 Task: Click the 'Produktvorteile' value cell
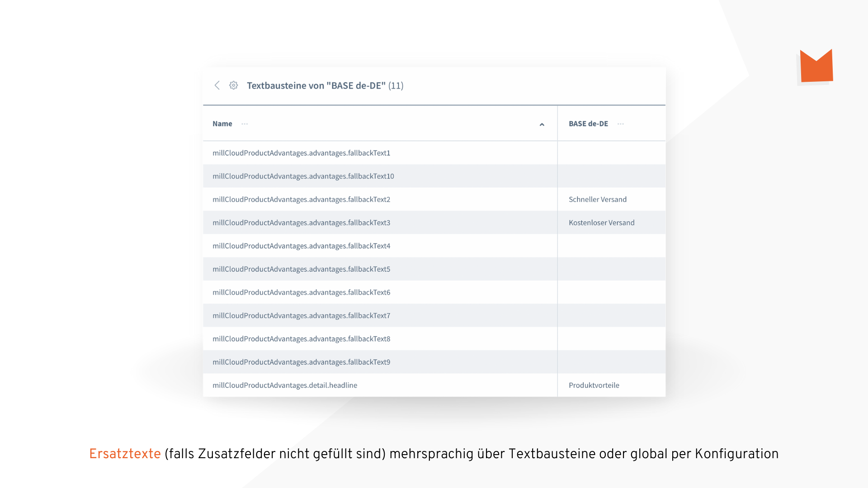click(611, 385)
